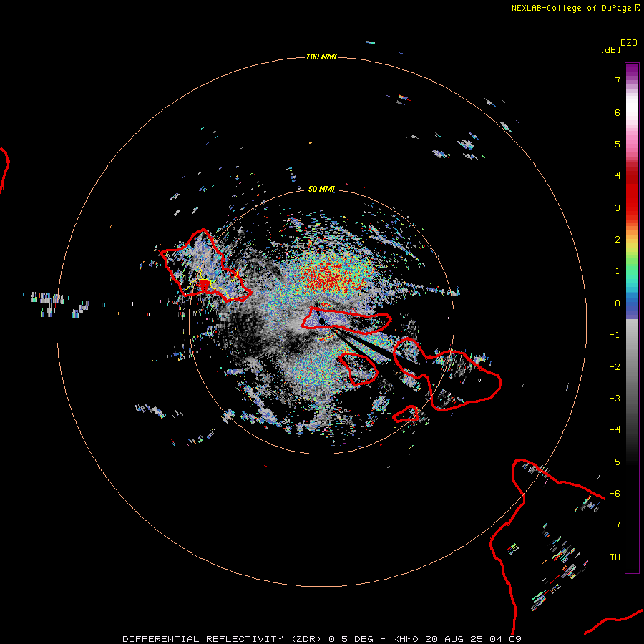This screenshot has height=644, width=644.
Task: Click the purple top of the color bar
Action: click(632, 70)
